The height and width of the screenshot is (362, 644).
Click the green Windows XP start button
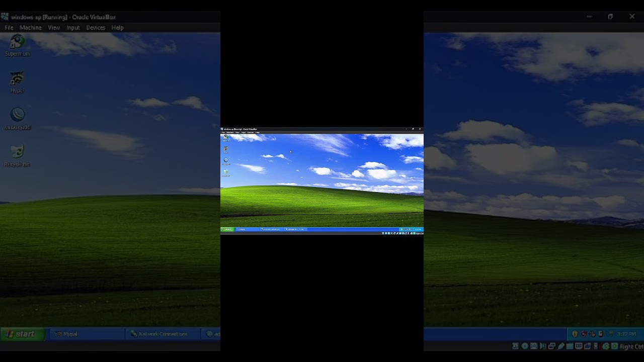click(23, 334)
